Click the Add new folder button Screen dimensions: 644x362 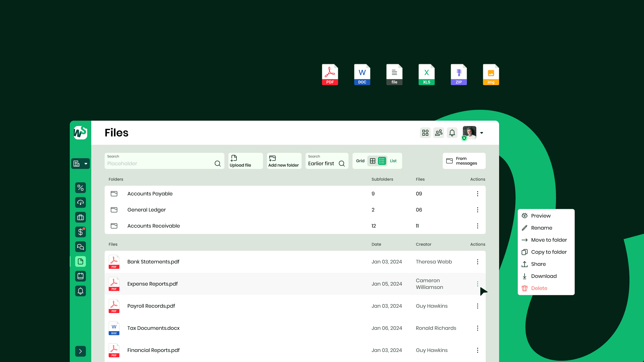284,161
